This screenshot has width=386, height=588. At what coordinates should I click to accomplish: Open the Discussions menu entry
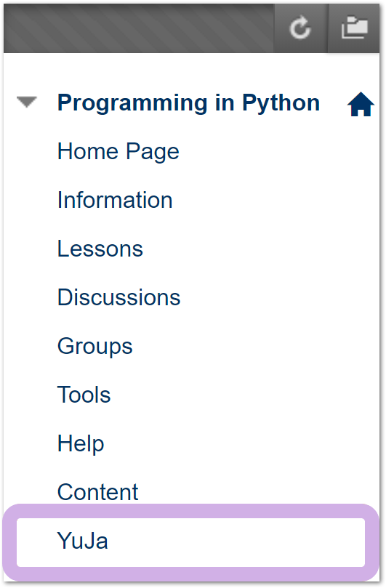click(x=119, y=297)
